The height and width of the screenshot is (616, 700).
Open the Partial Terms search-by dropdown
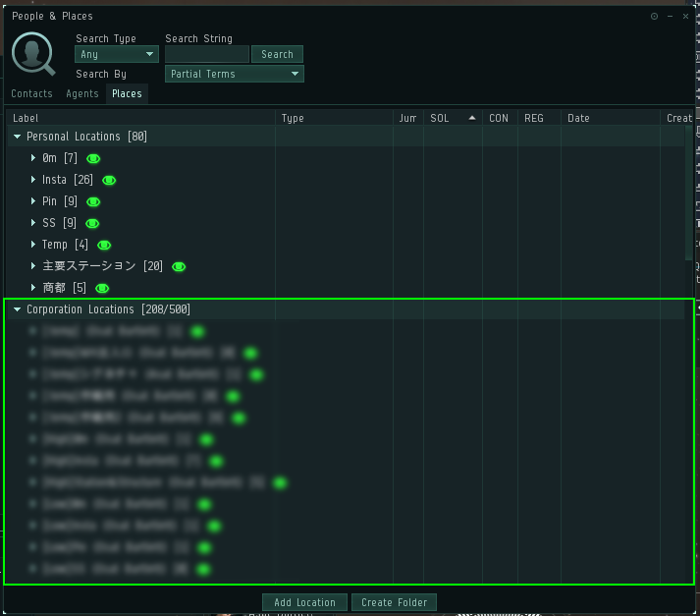pos(234,74)
